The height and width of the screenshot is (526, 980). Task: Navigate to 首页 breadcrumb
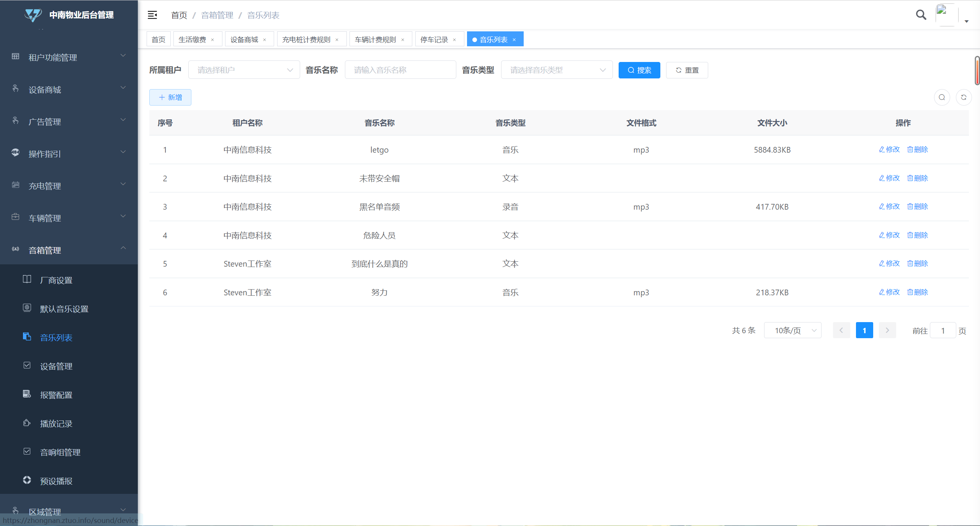[x=179, y=15]
